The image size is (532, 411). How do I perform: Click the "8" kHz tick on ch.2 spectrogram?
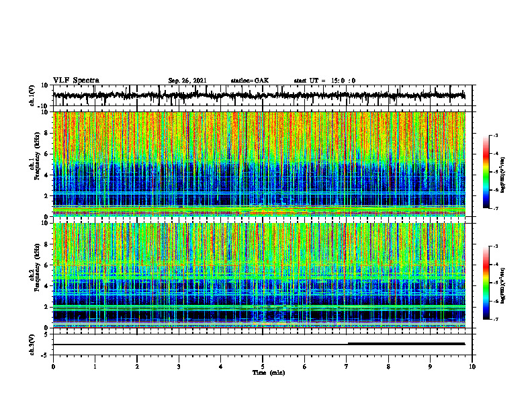pyautogui.click(x=47, y=244)
